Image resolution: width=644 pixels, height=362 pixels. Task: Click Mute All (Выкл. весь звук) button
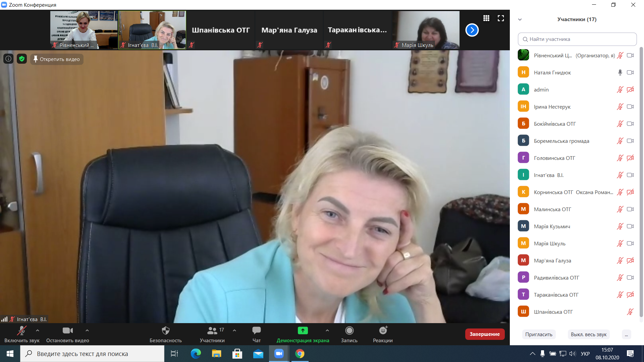tap(588, 335)
